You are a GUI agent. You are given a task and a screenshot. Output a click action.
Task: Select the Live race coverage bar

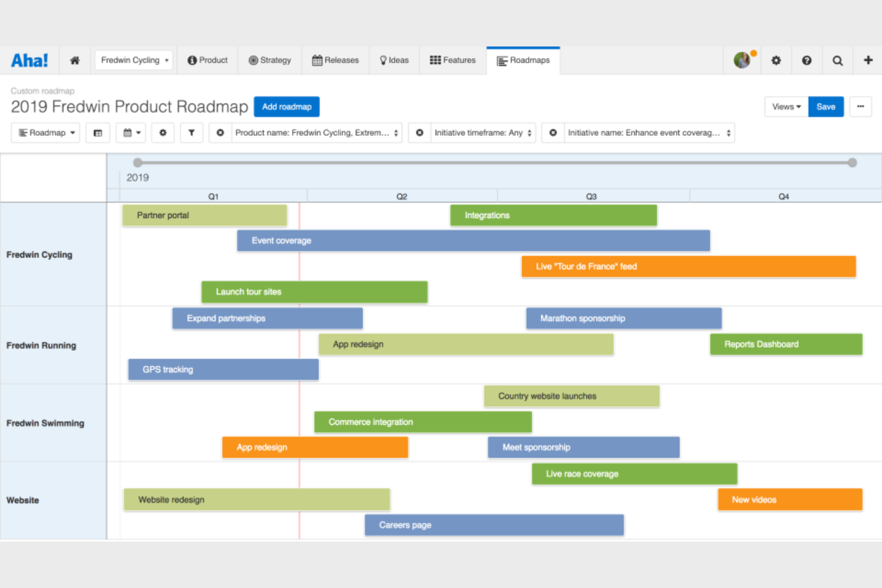point(635,474)
